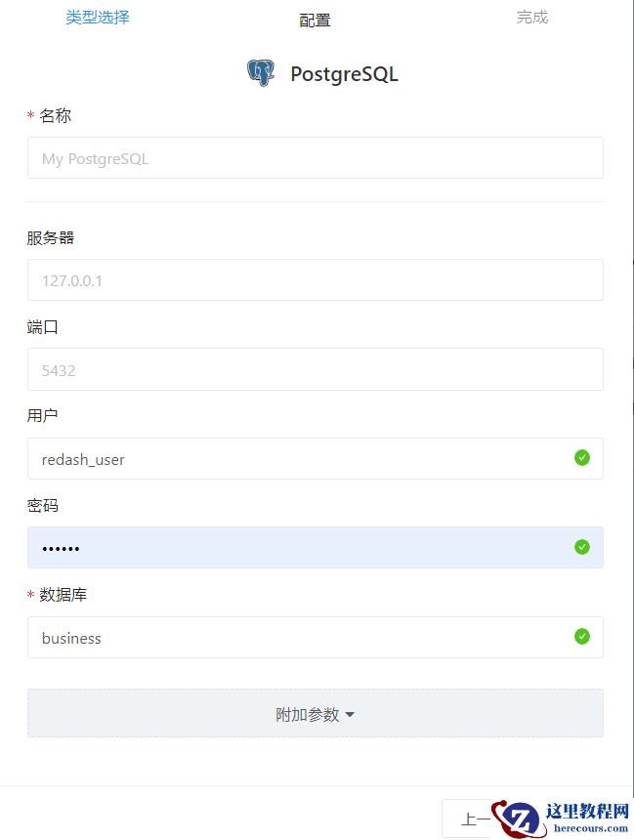Click the 服务器 field showing 127.0.0.1
634x840 pixels.
[x=315, y=279]
